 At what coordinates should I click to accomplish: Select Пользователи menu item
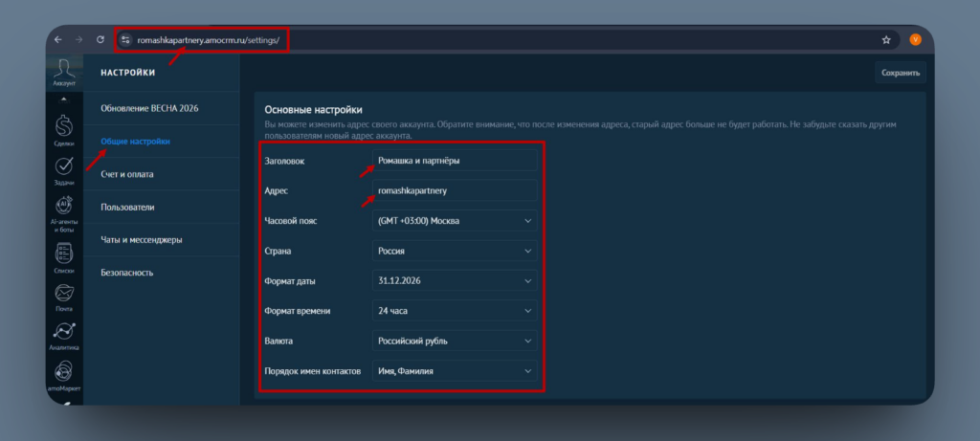click(x=161, y=207)
